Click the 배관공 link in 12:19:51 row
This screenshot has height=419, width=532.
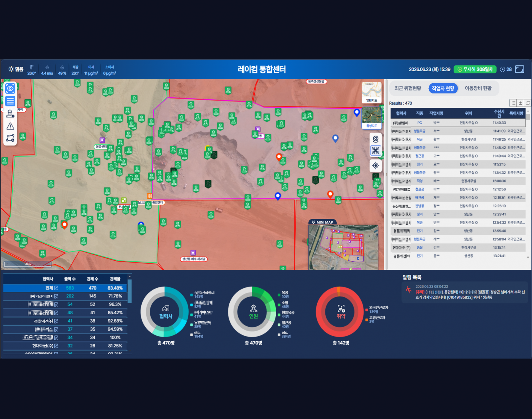[419, 197]
